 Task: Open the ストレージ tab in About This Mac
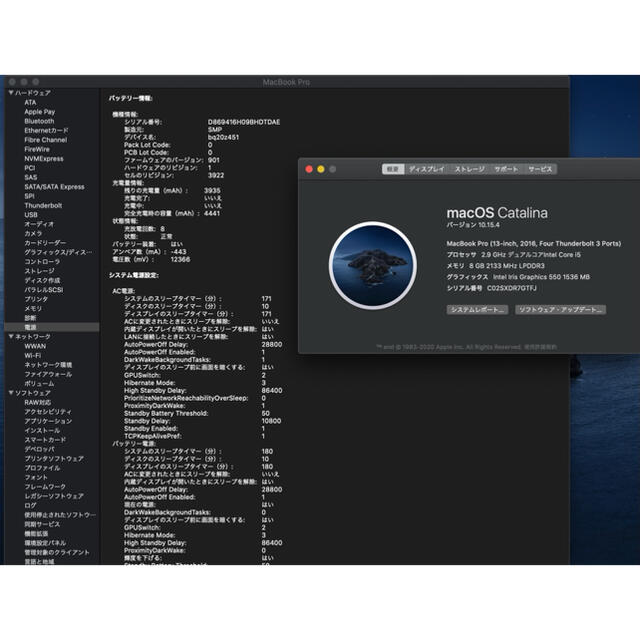coord(469,169)
